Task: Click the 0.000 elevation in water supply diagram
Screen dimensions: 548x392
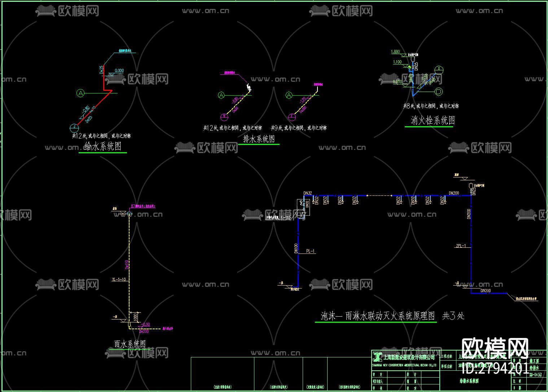Action: pyautogui.click(x=119, y=71)
